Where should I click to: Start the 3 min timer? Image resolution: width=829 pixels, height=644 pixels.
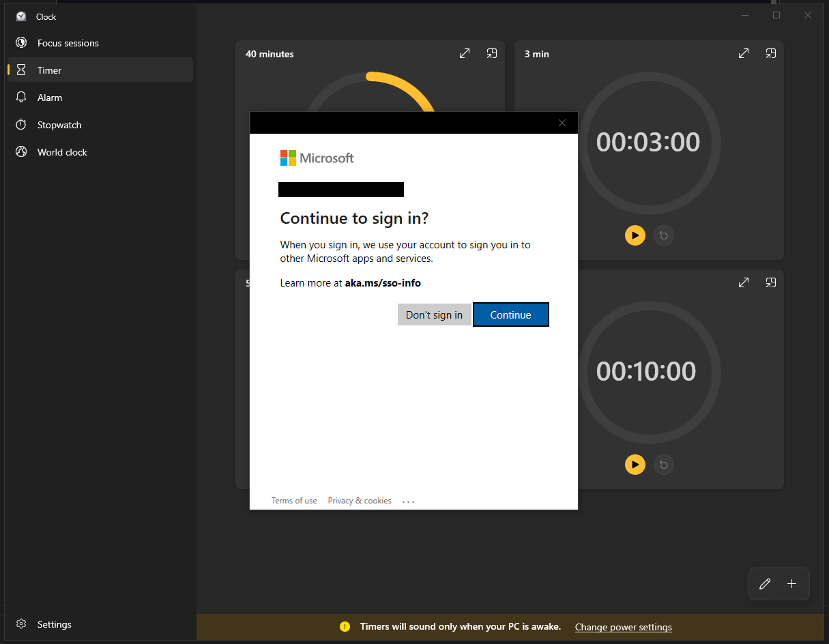[635, 235]
